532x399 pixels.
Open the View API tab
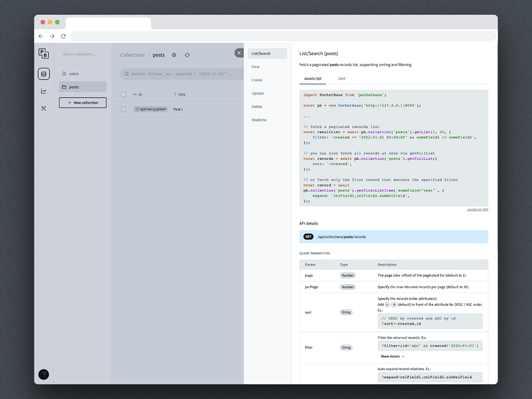(267, 67)
